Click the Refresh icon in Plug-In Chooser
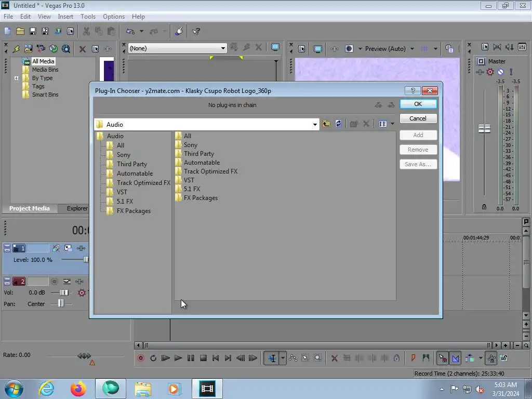 tap(338, 124)
